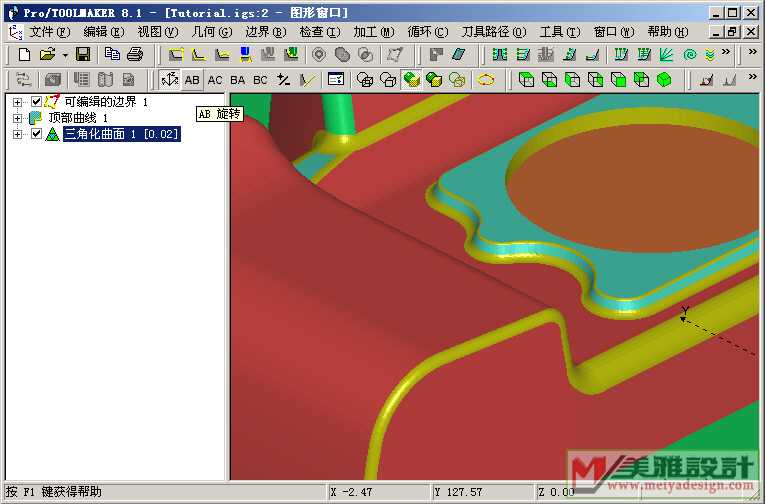
Task: Click the wireframe cube with sphere icon
Action: pos(365,80)
